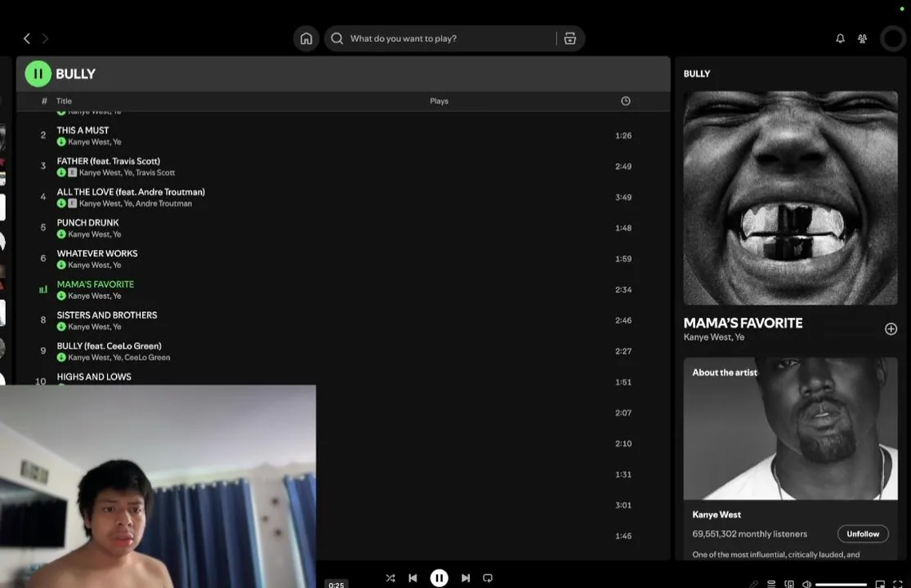The height and width of the screenshot is (588, 911).
Task: Click the 3:49 duration of ALL THE LOVE
Action: point(623,197)
